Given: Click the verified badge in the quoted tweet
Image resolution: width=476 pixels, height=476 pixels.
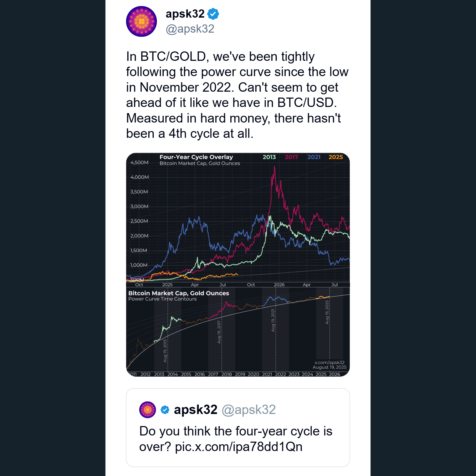Looking at the screenshot, I should tap(165, 410).
